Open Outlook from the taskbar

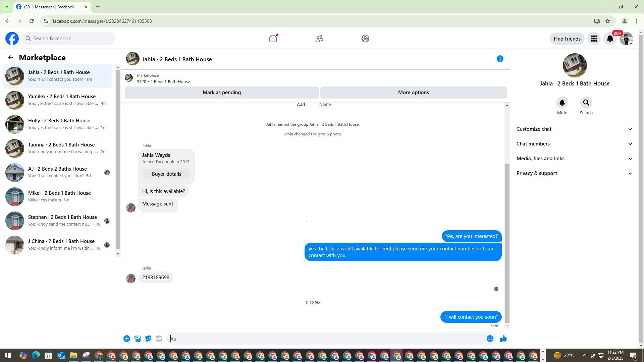click(61, 356)
